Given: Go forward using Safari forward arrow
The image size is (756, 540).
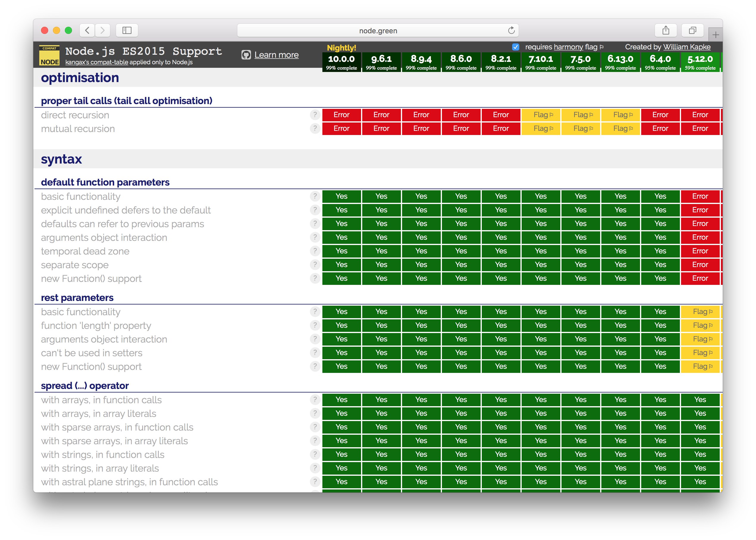Looking at the screenshot, I should coord(102,31).
